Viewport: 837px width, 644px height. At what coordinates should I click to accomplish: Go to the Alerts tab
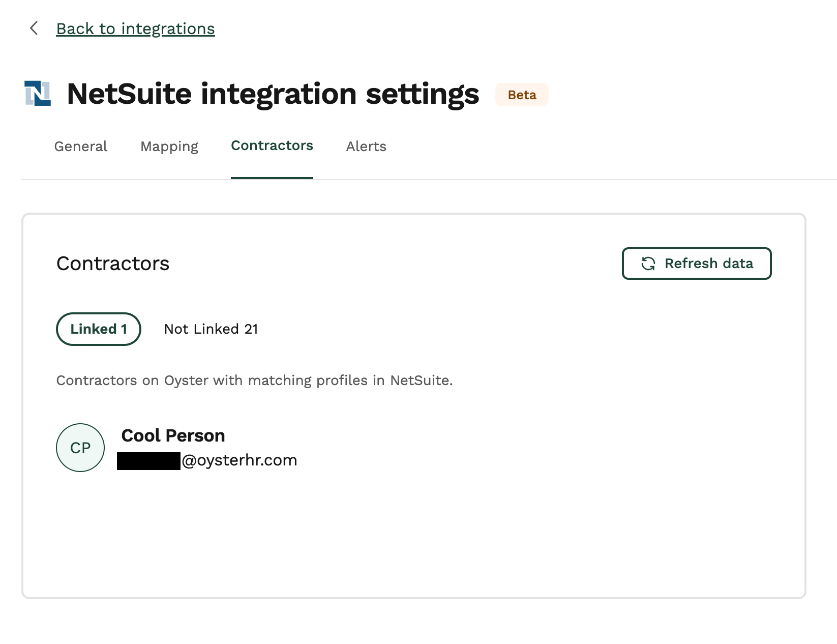click(x=366, y=147)
